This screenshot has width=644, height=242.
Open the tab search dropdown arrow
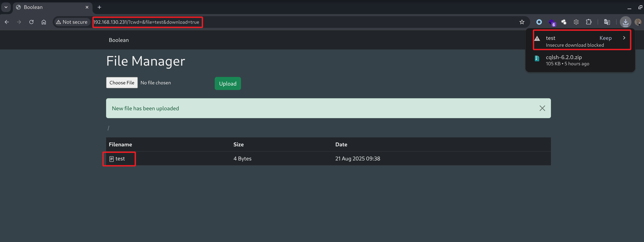(6, 7)
